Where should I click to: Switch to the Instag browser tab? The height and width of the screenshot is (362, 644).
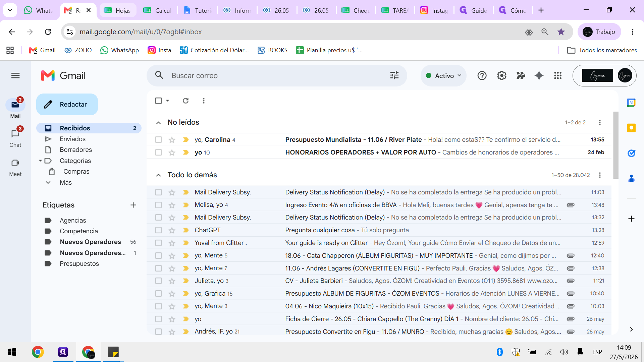pyautogui.click(x=434, y=10)
